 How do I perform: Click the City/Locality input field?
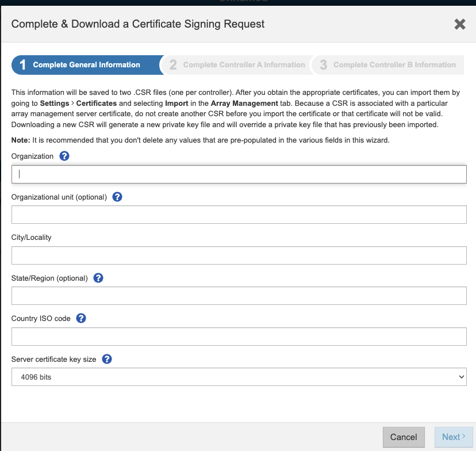tap(239, 255)
